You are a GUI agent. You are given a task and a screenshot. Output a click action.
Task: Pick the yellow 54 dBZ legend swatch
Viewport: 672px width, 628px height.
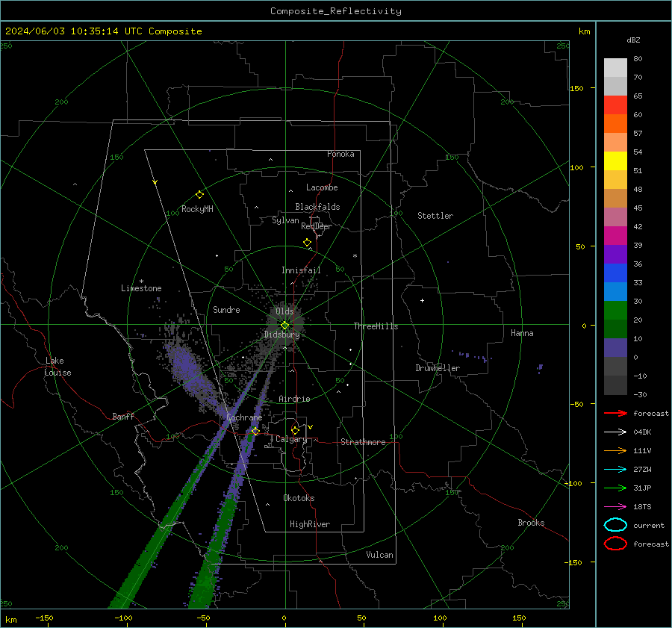(x=615, y=161)
